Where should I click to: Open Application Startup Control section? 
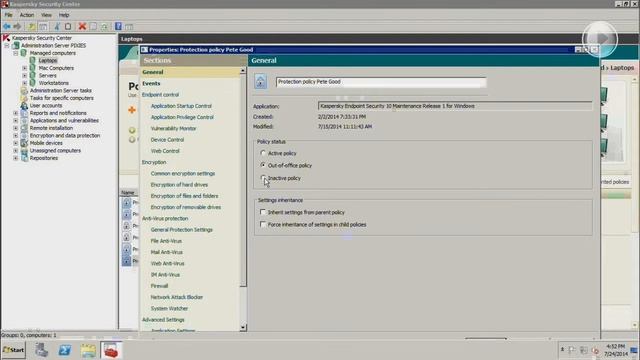(181, 106)
